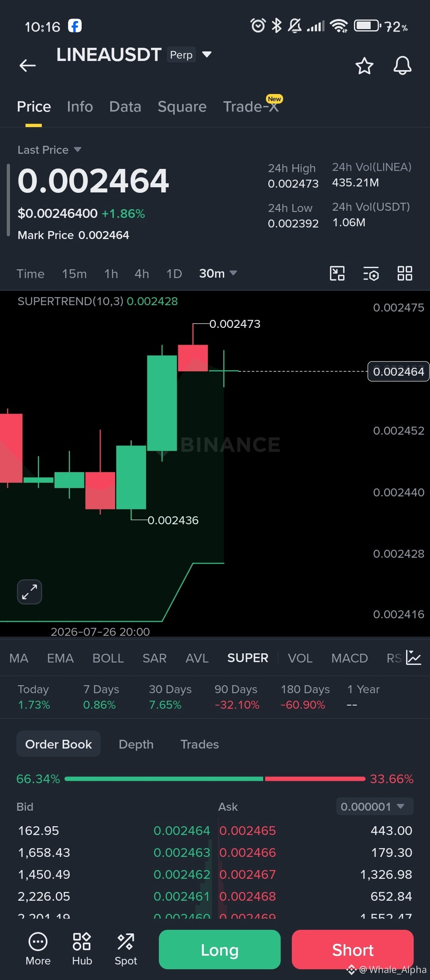Tap the red Short button
The height and width of the screenshot is (980, 430).
pos(353,949)
